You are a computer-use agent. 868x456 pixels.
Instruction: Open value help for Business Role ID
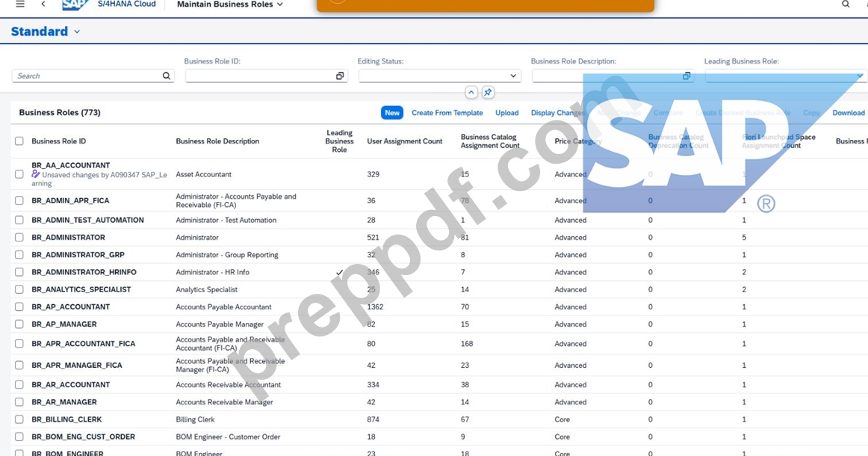point(340,76)
